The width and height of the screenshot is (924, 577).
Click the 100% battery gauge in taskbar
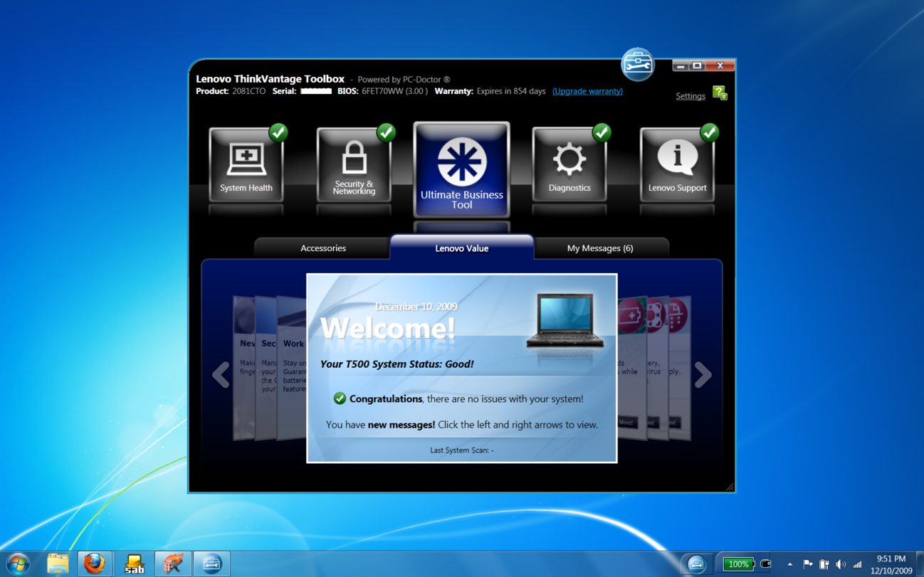tap(739, 564)
